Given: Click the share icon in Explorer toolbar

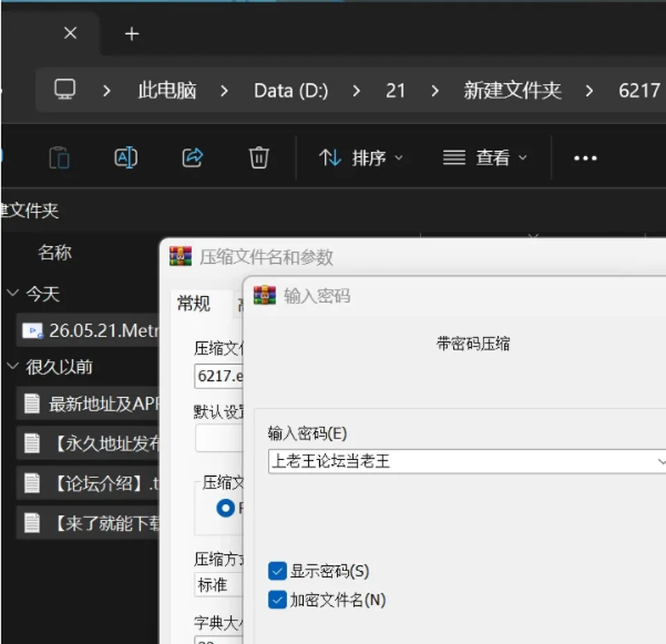Looking at the screenshot, I should point(192,158).
